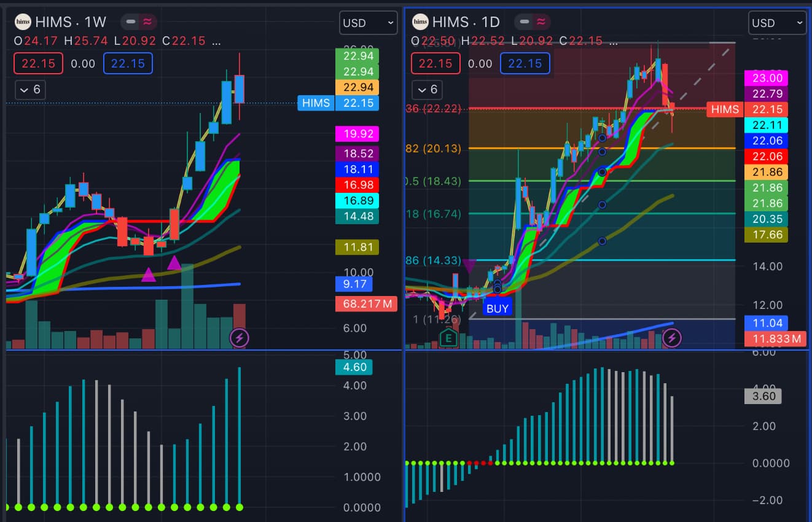This screenshot has height=522, width=812.
Task: Click the blue 18.11 label on the weekly axis
Action: tap(357, 169)
